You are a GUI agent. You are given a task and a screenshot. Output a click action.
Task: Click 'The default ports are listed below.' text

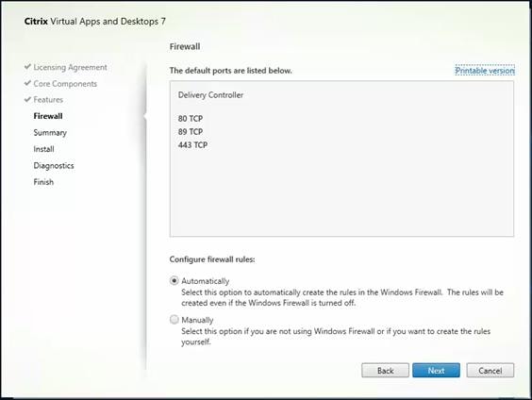coord(231,71)
